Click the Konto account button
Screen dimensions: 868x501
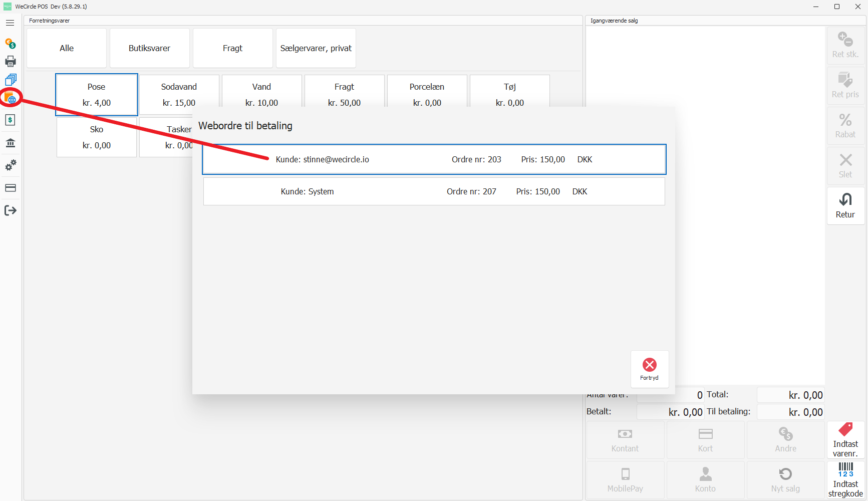click(705, 480)
